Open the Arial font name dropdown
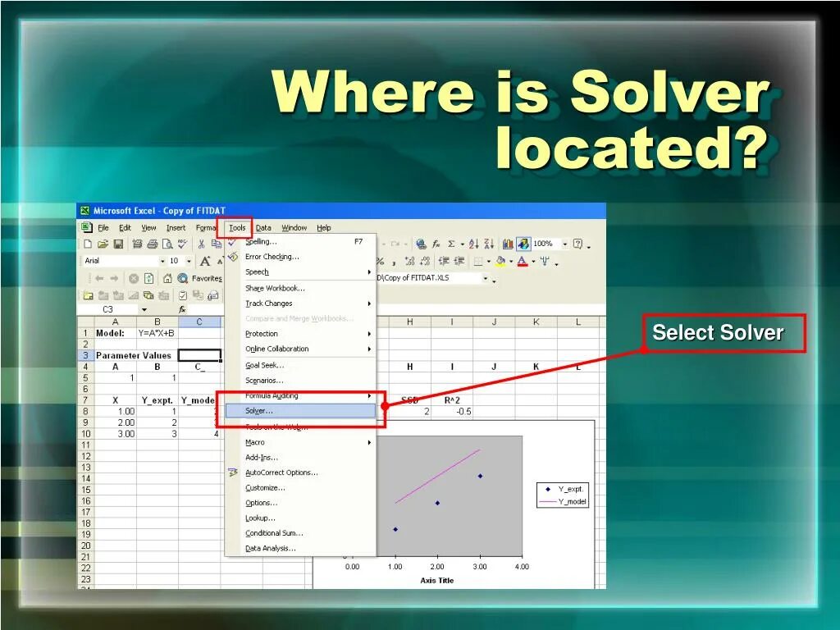 (162, 262)
